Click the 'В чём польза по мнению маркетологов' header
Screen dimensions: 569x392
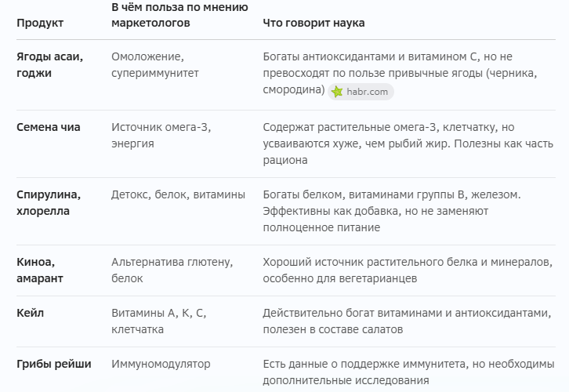[x=179, y=15]
